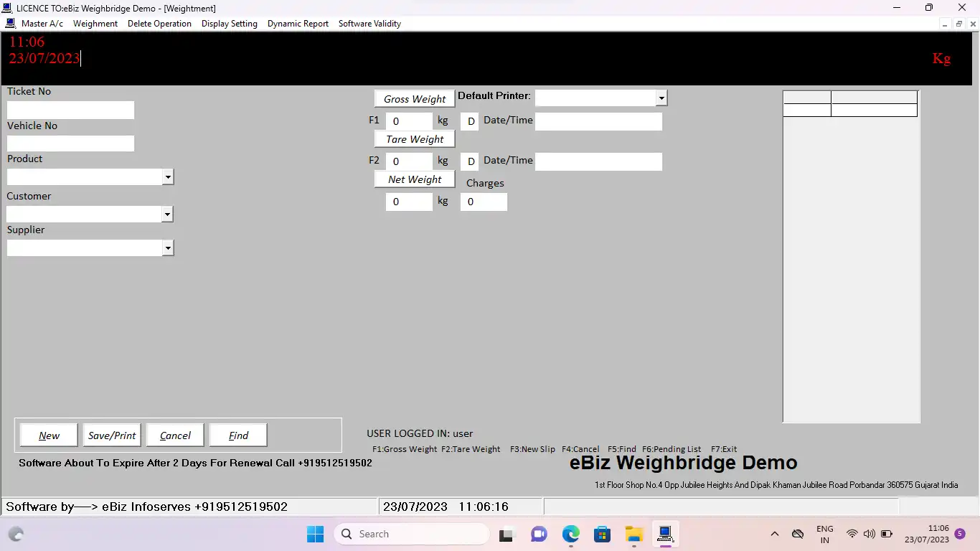Expand the Default Printer dropdown
980x551 pixels.
click(x=661, y=98)
